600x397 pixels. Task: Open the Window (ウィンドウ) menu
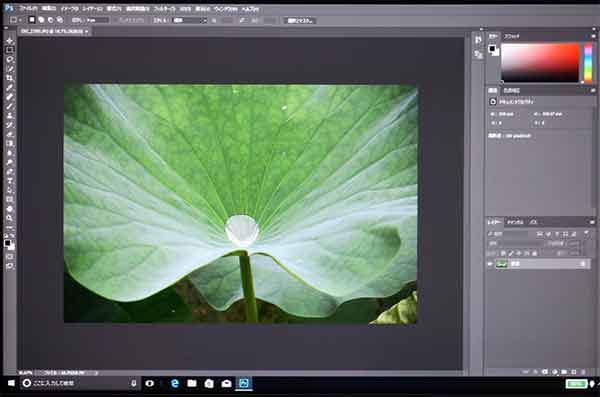pos(226,8)
